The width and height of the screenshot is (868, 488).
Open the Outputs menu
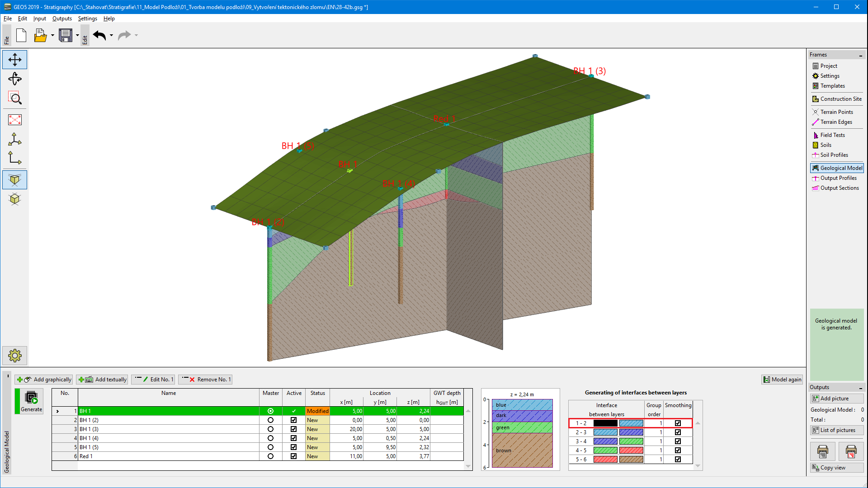pyautogui.click(x=62, y=19)
